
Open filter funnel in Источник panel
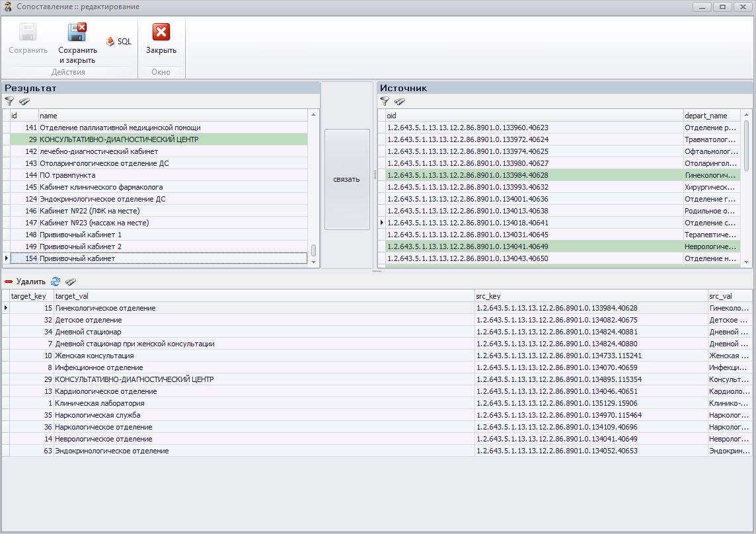[x=385, y=102]
